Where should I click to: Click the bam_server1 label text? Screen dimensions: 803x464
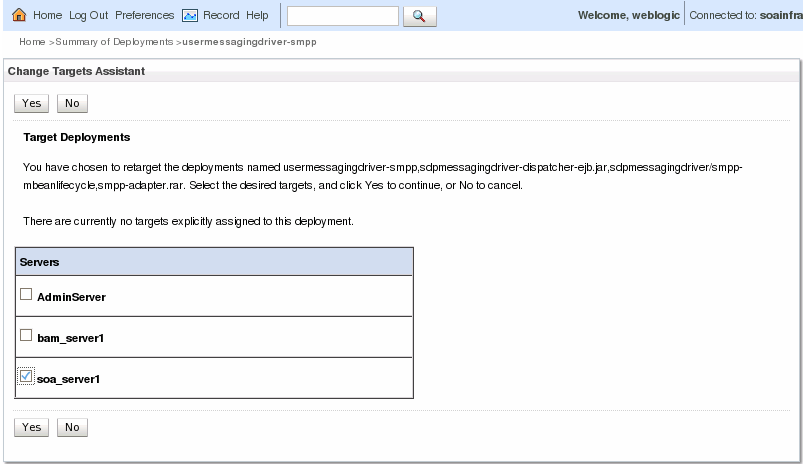71,339
